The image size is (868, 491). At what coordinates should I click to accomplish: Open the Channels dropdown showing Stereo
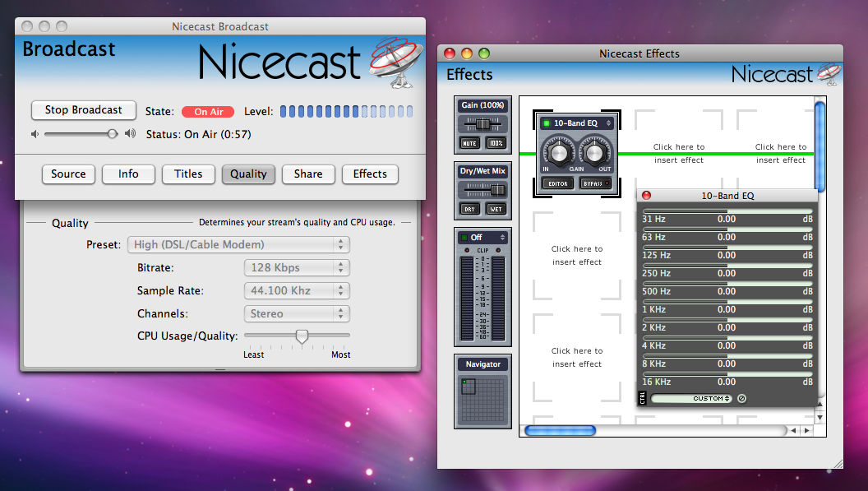[297, 313]
